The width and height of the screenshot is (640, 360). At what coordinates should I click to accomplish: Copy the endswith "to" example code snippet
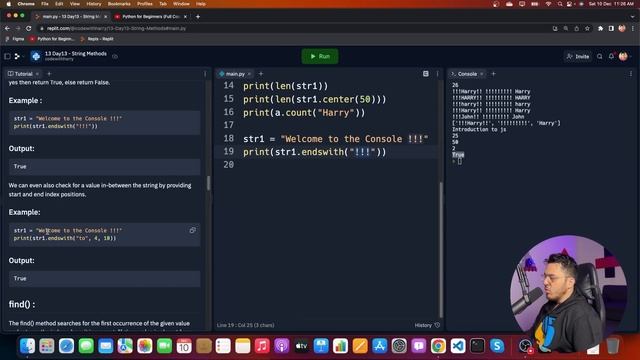coord(193,230)
